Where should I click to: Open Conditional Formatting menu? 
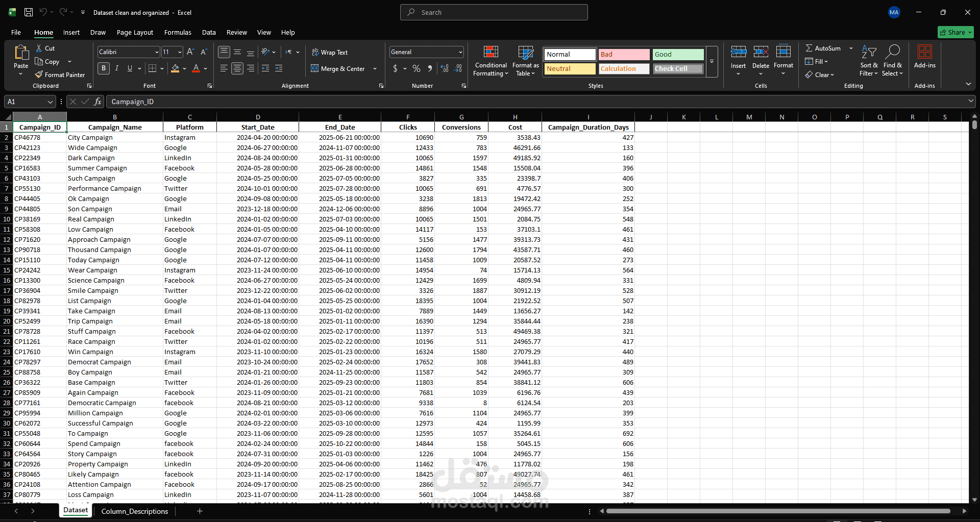491,61
